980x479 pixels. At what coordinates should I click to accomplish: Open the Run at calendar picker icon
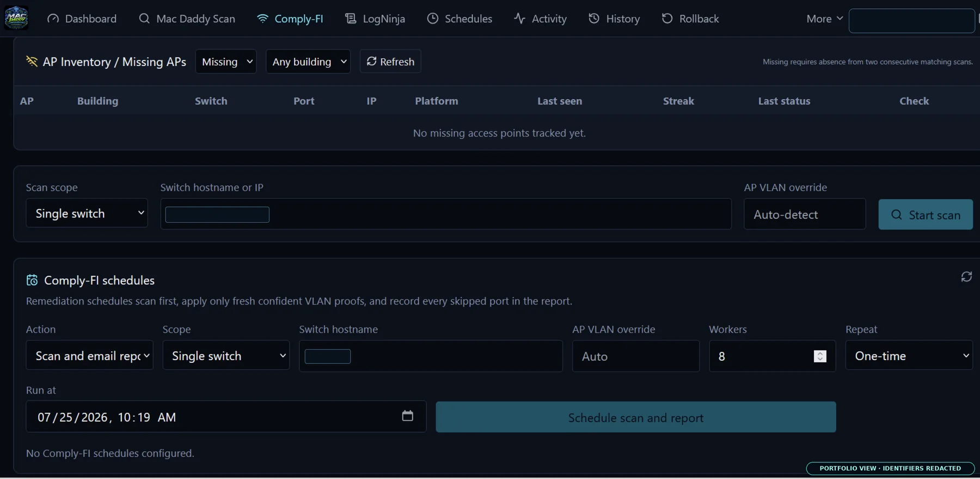[x=407, y=416]
